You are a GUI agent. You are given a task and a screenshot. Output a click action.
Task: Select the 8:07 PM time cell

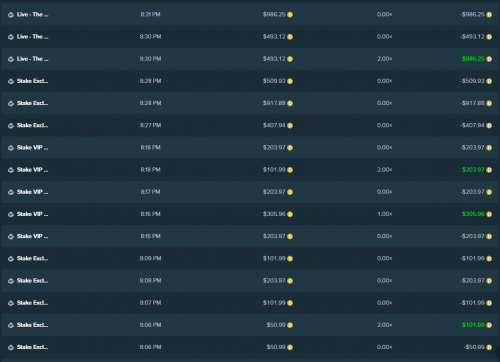(x=150, y=303)
